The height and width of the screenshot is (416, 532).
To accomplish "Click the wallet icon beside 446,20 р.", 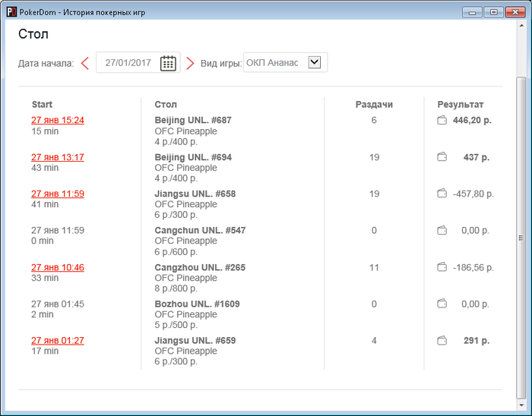I will (442, 120).
